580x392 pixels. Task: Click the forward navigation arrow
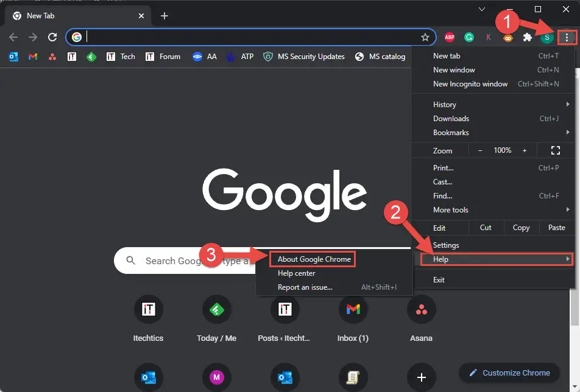coord(33,37)
